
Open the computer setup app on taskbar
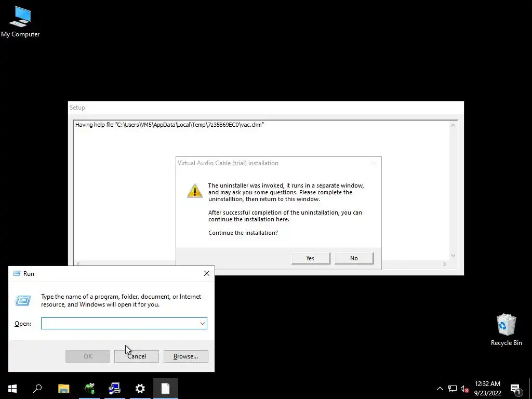coord(115,389)
